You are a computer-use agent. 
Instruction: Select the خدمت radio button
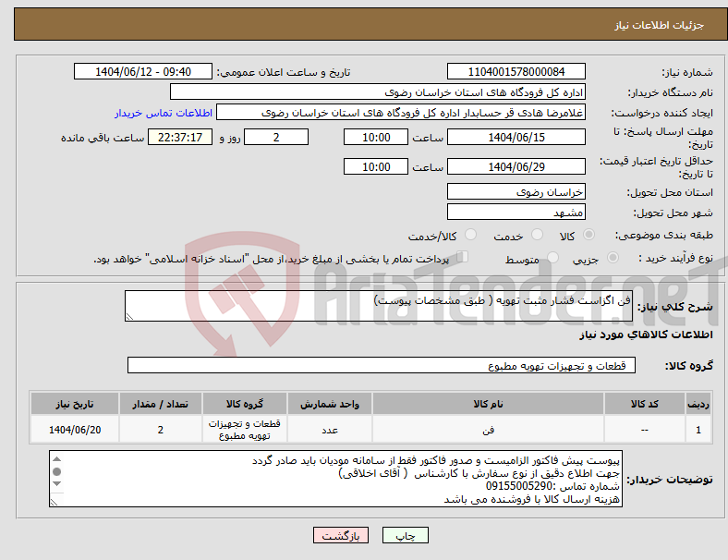[537, 235]
